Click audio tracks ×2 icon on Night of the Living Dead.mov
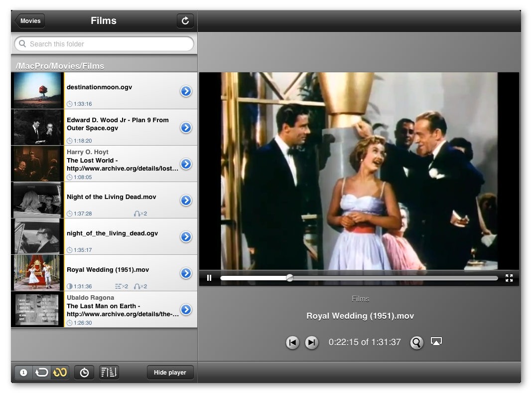 point(140,213)
